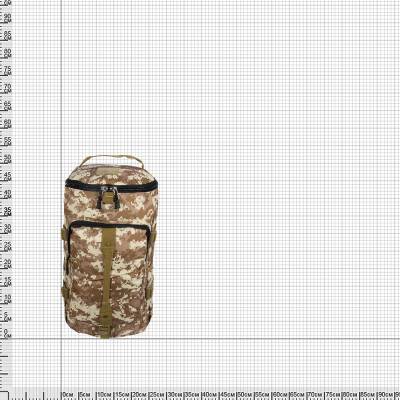Click the 10см mark on bottom ruler

[x=103, y=395]
